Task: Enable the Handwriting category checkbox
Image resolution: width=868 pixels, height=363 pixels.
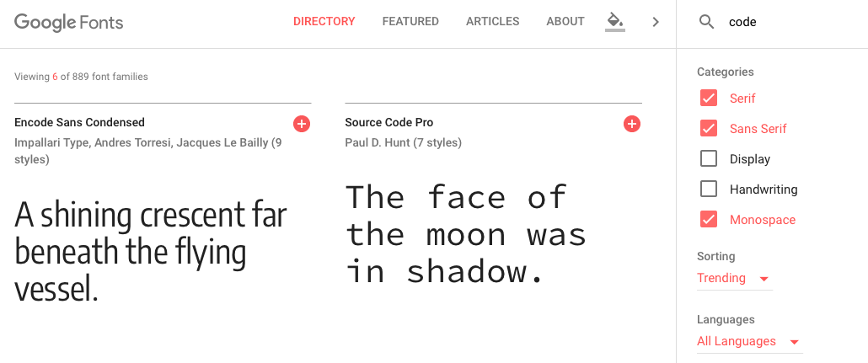Action: (x=709, y=190)
